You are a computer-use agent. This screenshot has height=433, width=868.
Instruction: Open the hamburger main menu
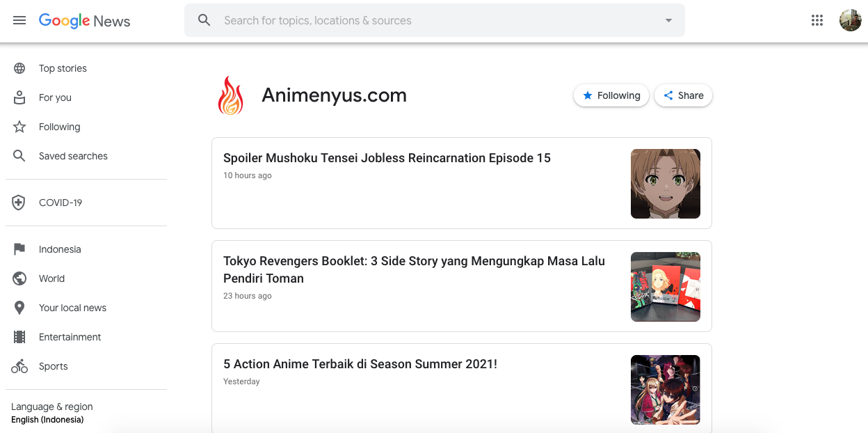coord(19,21)
